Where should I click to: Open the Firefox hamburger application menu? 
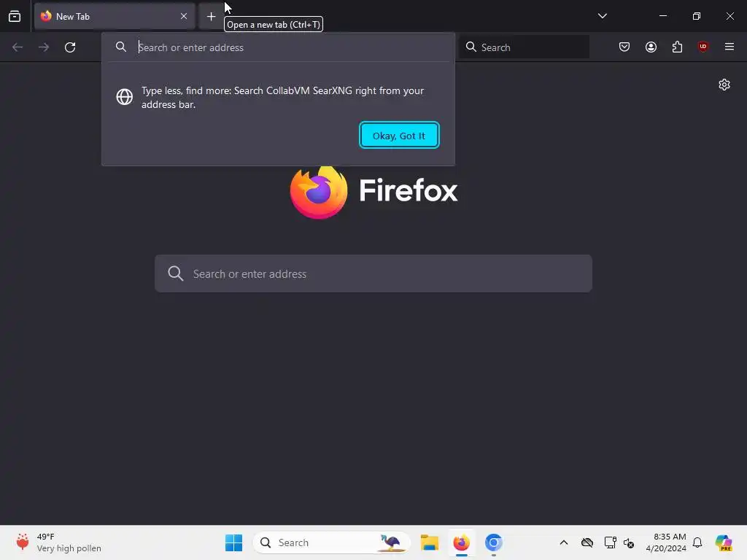coord(729,47)
